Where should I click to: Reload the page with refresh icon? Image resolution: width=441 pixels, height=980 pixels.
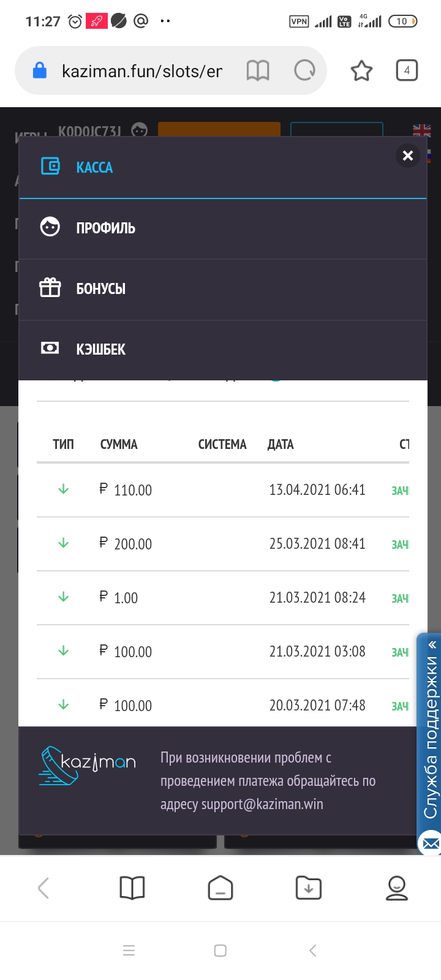(x=304, y=71)
